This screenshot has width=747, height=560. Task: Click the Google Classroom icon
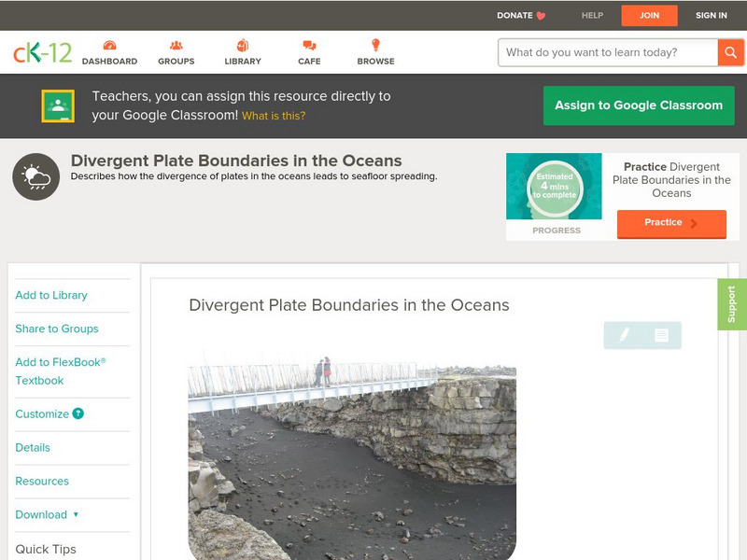(58, 105)
